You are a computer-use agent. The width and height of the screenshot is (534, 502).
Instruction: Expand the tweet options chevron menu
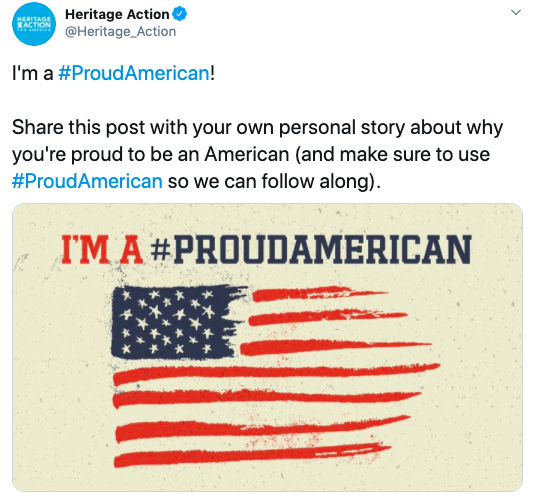[x=516, y=13]
